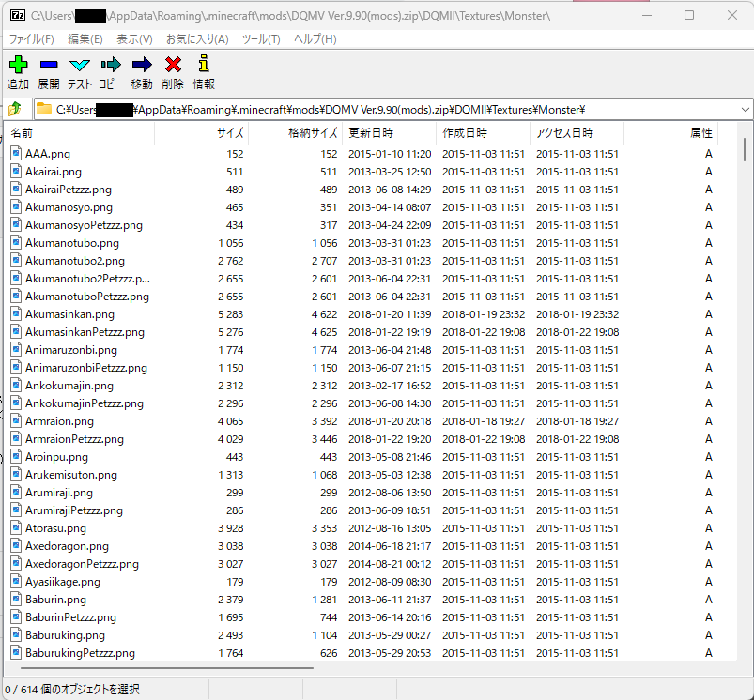Image resolution: width=754 pixels, height=700 pixels.
Task: Open the 表示(V) menu
Action: (134, 38)
